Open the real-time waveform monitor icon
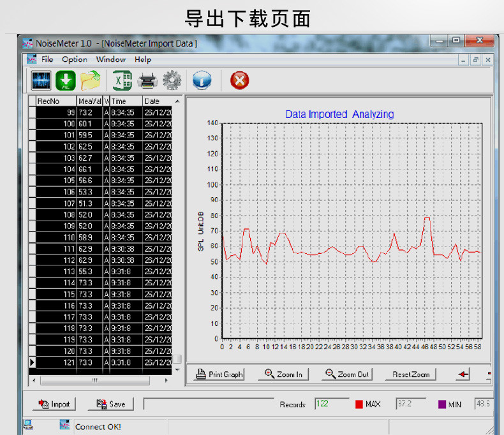This screenshot has height=435, width=504. (41, 80)
